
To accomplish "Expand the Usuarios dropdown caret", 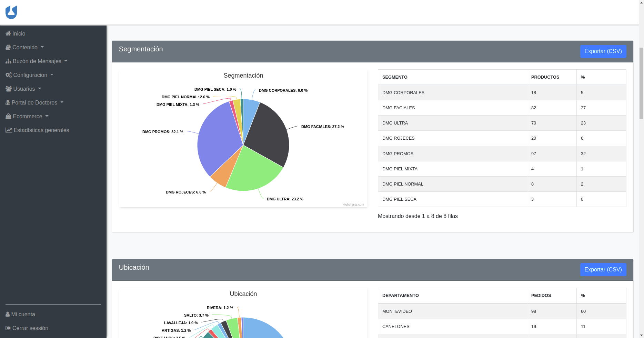I will click(40, 89).
